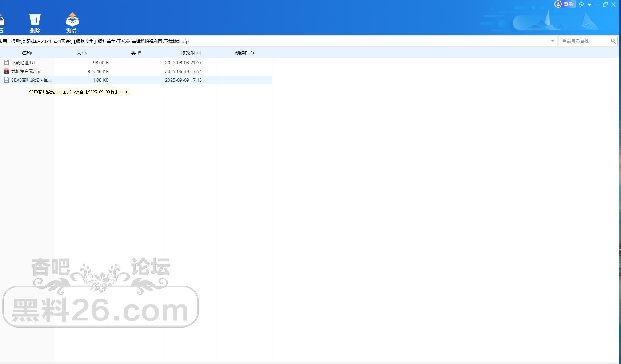
Task: Click the partially visible extract icon at left
Action: pyautogui.click(x=2, y=20)
